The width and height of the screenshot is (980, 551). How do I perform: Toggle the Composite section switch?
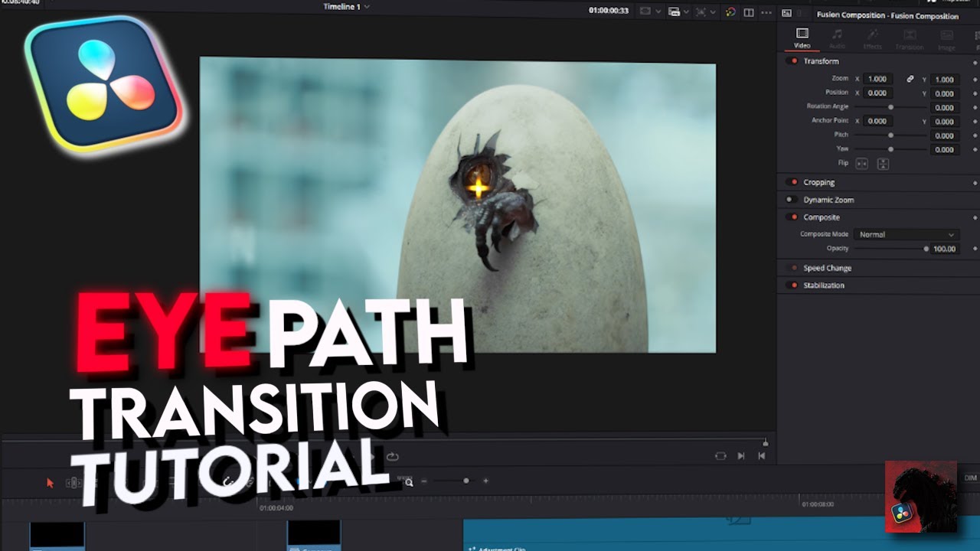click(793, 217)
